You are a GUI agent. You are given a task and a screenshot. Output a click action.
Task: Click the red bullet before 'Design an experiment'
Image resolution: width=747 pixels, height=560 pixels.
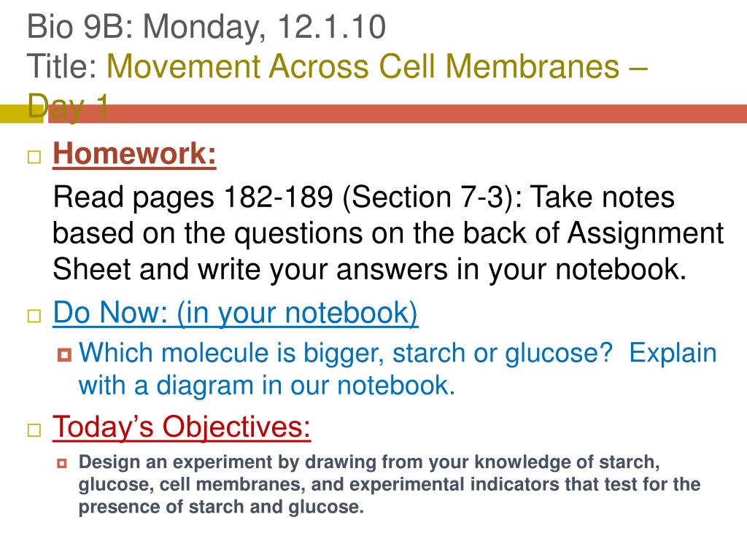(x=62, y=463)
